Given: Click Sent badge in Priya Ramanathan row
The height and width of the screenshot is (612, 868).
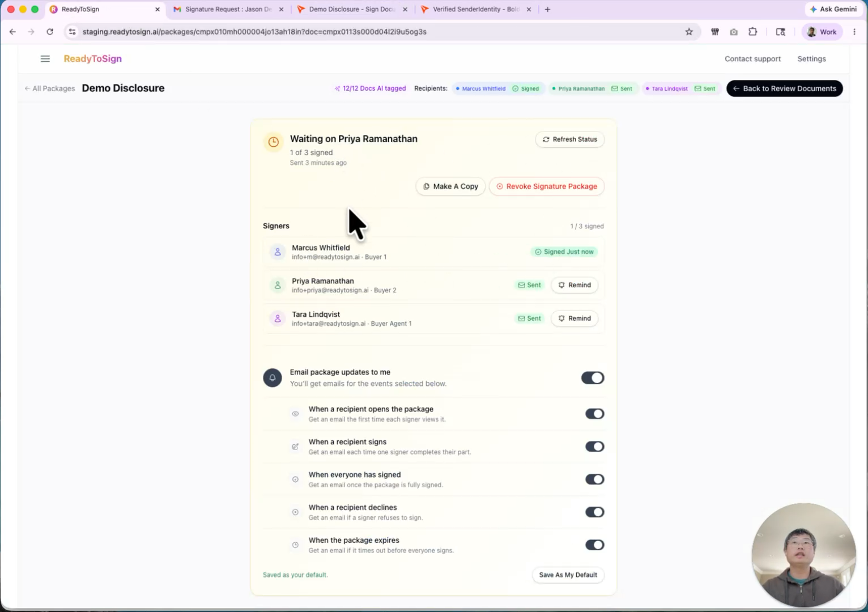Looking at the screenshot, I should click(529, 285).
